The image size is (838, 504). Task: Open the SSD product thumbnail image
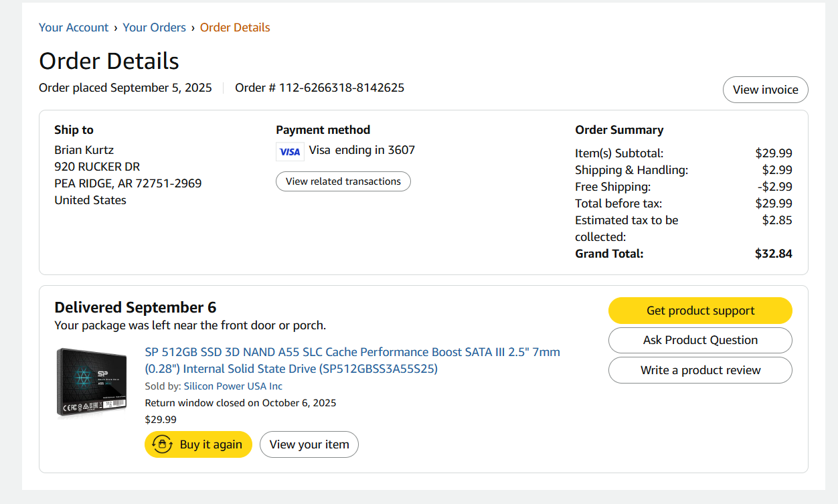[x=92, y=383]
